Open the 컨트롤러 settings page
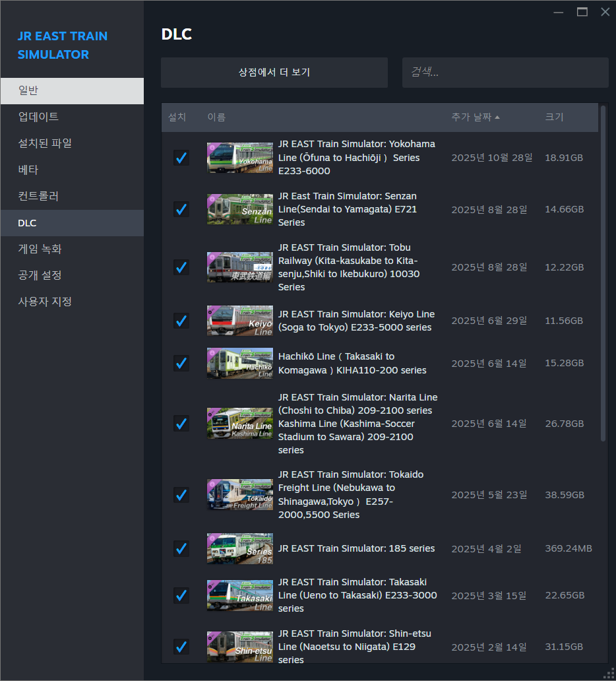Image resolution: width=616 pixels, height=681 pixels. [x=38, y=196]
